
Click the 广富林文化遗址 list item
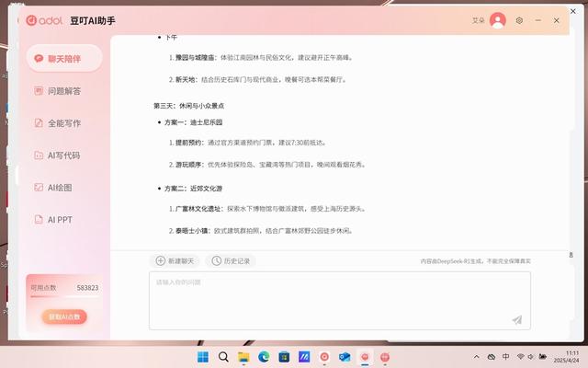(x=266, y=209)
